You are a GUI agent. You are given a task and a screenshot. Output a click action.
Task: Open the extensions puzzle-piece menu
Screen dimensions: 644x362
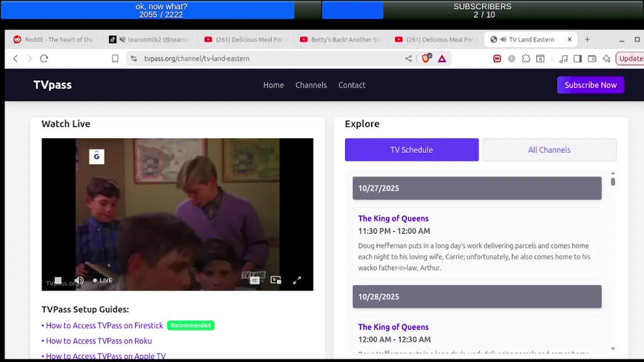coord(526,59)
